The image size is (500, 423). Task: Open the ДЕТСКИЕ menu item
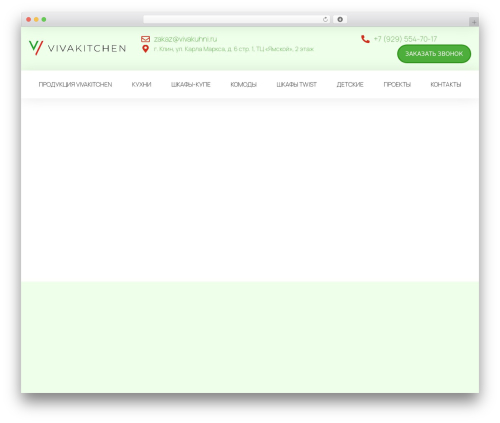coord(350,85)
